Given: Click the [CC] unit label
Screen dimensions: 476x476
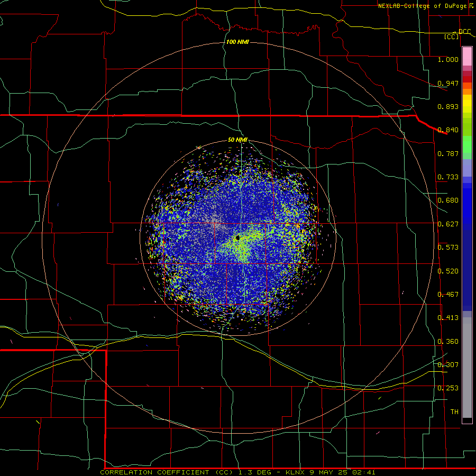Looking at the screenshot, I should pos(452,37).
